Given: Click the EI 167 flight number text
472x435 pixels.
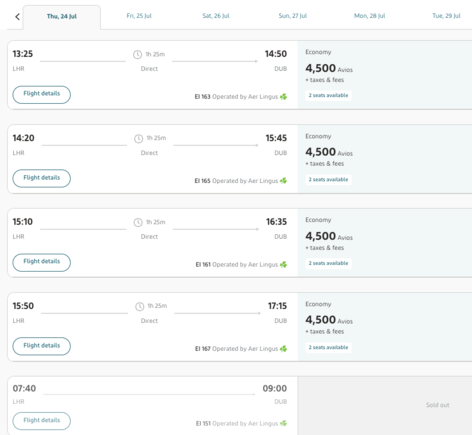Looking at the screenshot, I should click(203, 349).
